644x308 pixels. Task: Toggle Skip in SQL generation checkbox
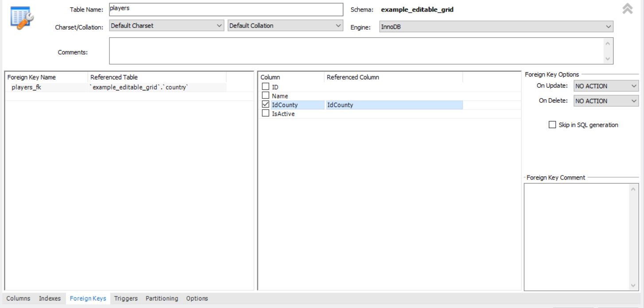552,125
